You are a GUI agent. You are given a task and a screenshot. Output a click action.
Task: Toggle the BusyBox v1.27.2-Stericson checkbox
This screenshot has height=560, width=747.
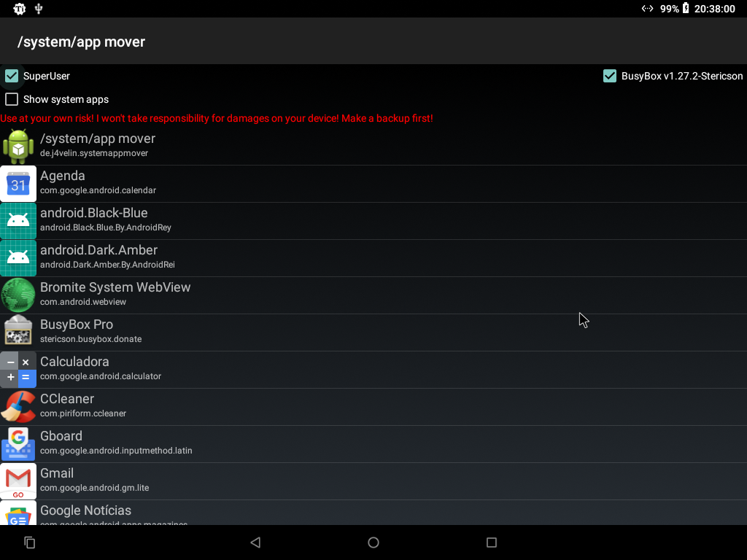[x=610, y=76]
